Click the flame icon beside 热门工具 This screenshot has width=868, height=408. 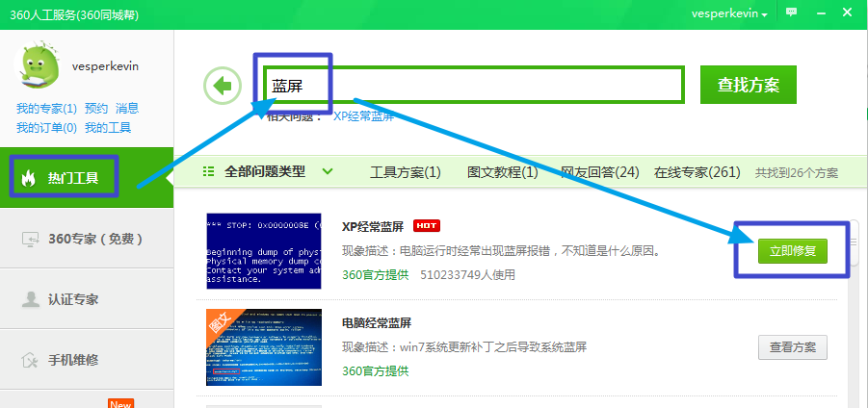coord(28,178)
